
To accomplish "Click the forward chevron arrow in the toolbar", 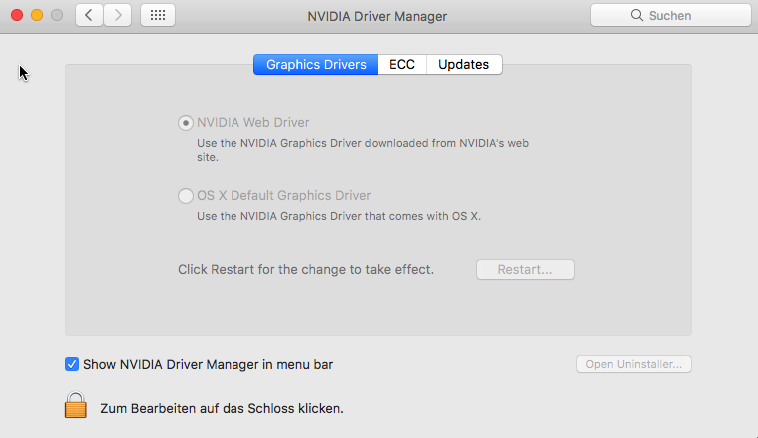I will 118,16.
